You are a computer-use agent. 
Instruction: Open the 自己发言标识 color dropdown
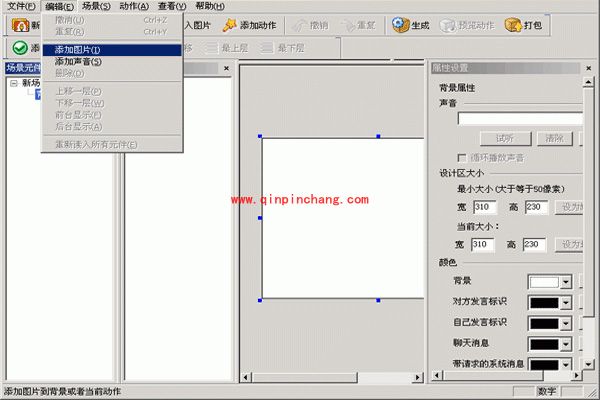[x=566, y=323]
